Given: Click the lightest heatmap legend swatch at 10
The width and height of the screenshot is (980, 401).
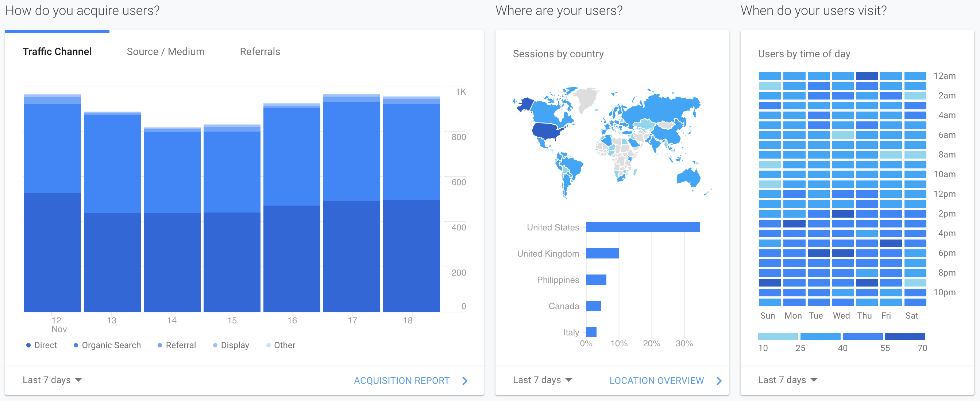Looking at the screenshot, I should (x=778, y=336).
